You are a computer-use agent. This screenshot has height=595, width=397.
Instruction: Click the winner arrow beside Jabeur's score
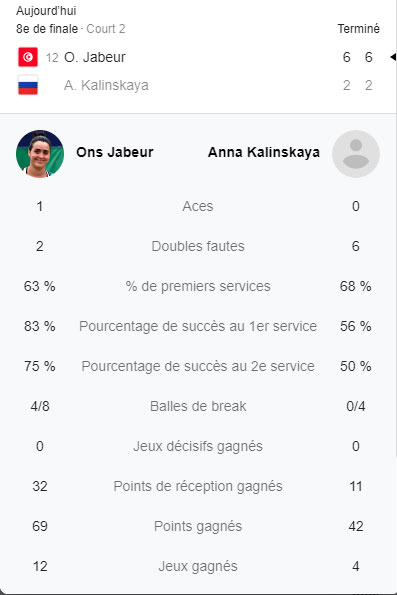[393, 57]
